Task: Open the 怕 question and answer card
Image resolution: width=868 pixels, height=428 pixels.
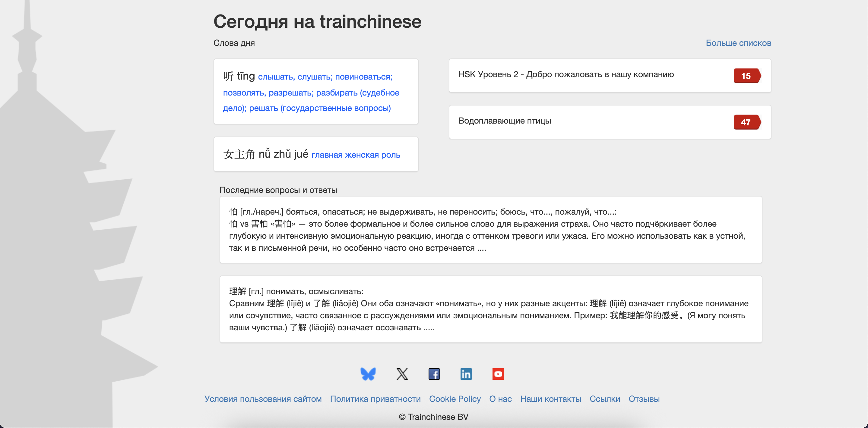Action: [x=491, y=230]
